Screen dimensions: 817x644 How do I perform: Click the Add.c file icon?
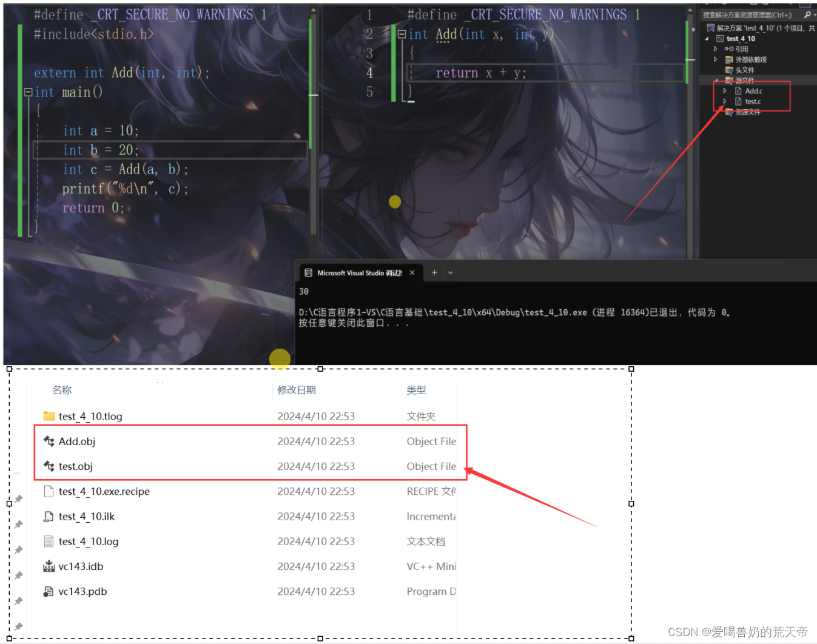pos(738,91)
